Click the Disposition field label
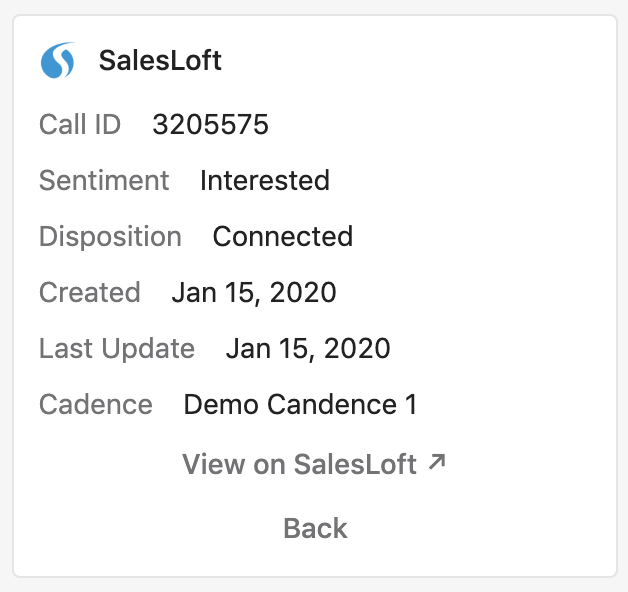Image resolution: width=628 pixels, height=592 pixels. pos(111,236)
